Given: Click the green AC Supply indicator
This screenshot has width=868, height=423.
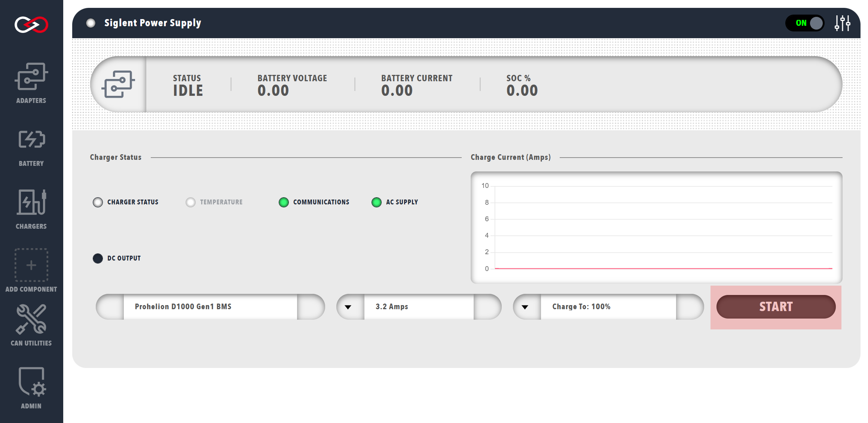Looking at the screenshot, I should tap(376, 202).
